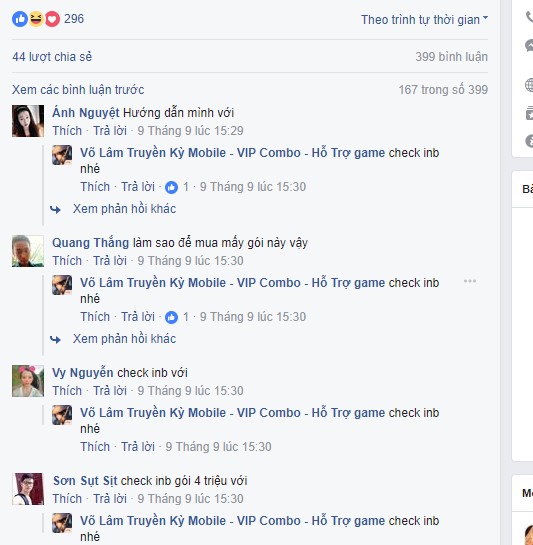The image size is (533, 545).
Task: Click 'Thích' on Vy Nguyễn's comment
Action: (67, 391)
